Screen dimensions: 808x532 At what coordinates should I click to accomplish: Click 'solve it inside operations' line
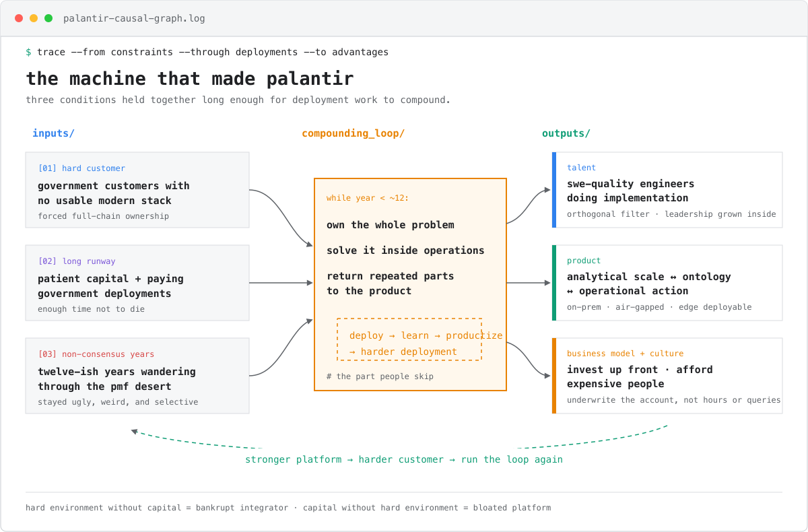point(405,251)
